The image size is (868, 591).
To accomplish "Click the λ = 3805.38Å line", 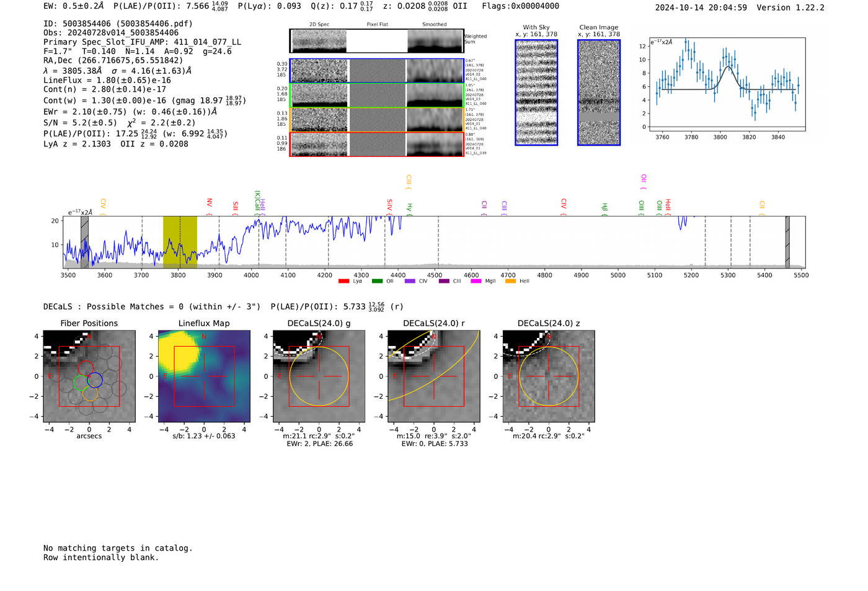I will tap(117, 71).
